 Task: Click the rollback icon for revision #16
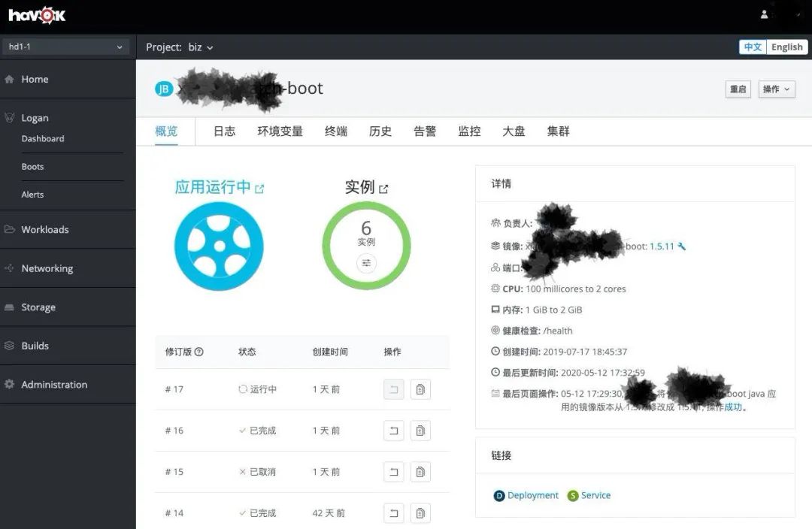(393, 431)
